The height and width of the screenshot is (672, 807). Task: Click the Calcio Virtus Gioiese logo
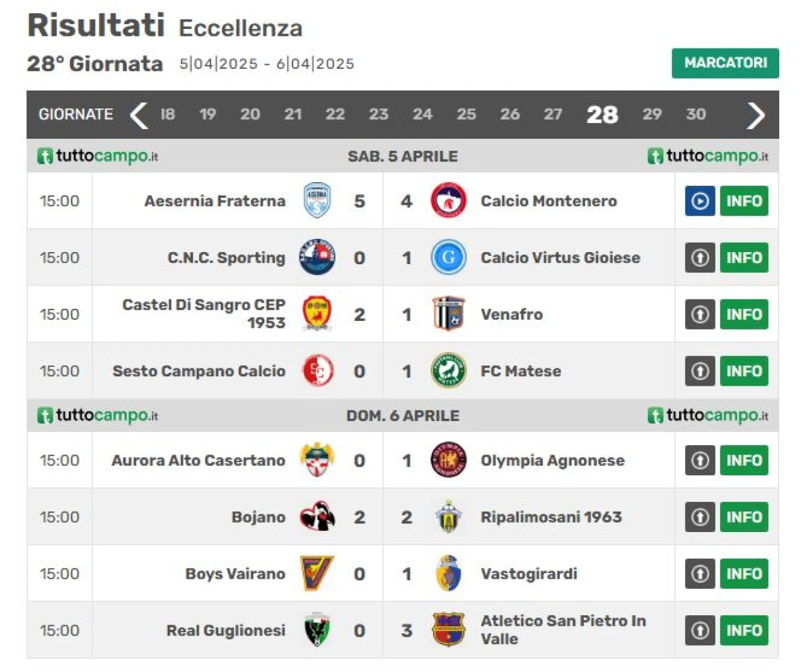448,257
